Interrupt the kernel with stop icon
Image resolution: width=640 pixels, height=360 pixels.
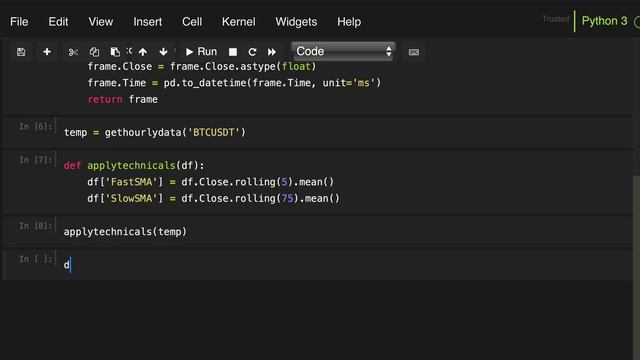click(233, 52)
